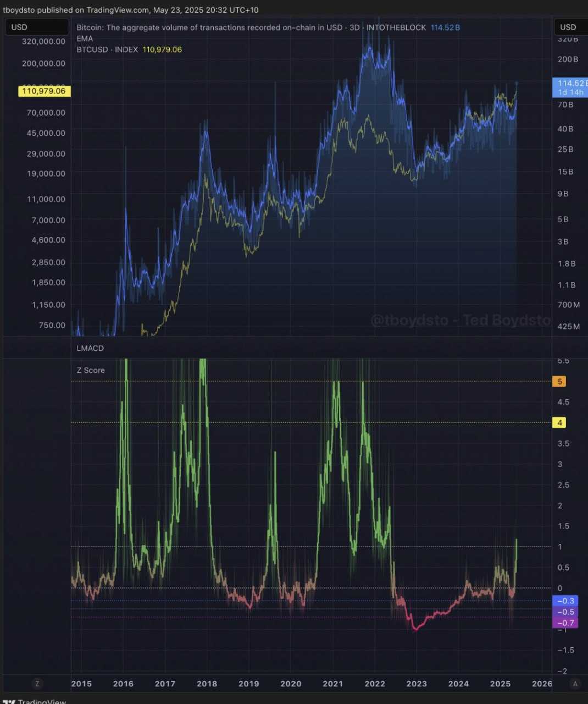Toggle the A auto-scale button
The width and height of the screenshot is (588, 704).
(x=575, y=684)
